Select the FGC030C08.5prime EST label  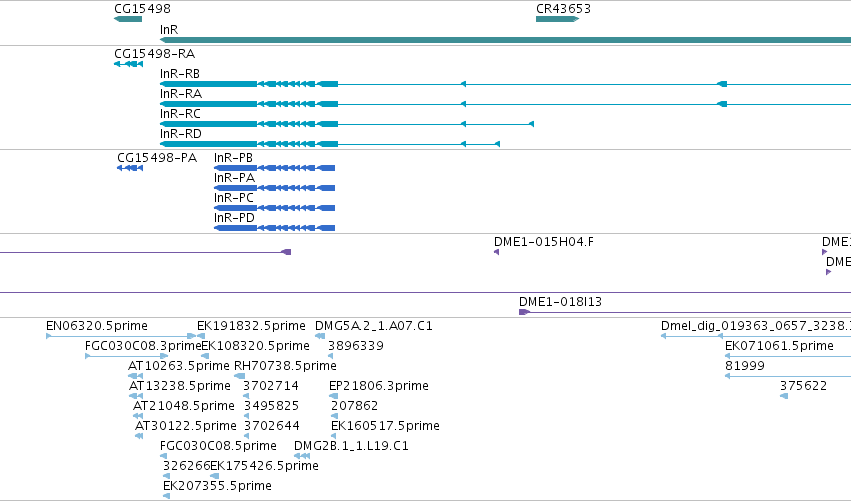pyautogui.click(x=218, y=446)
